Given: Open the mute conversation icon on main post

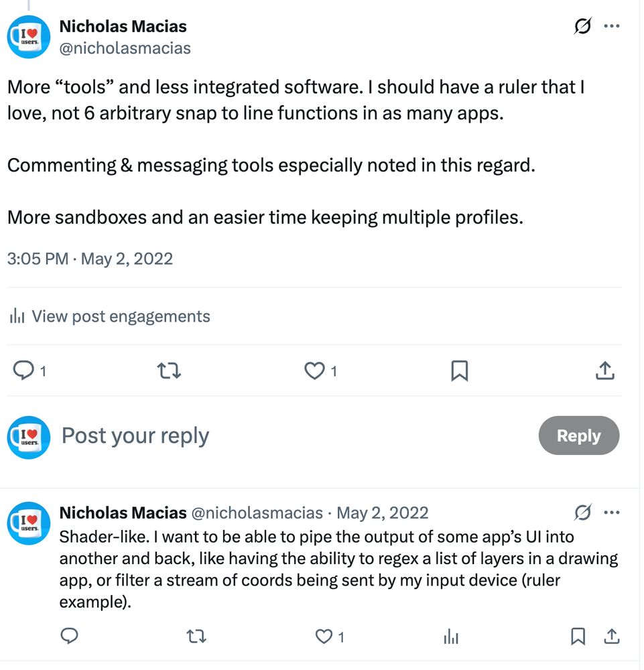Looking at the screenshot, I should click(x=582, y=25).
